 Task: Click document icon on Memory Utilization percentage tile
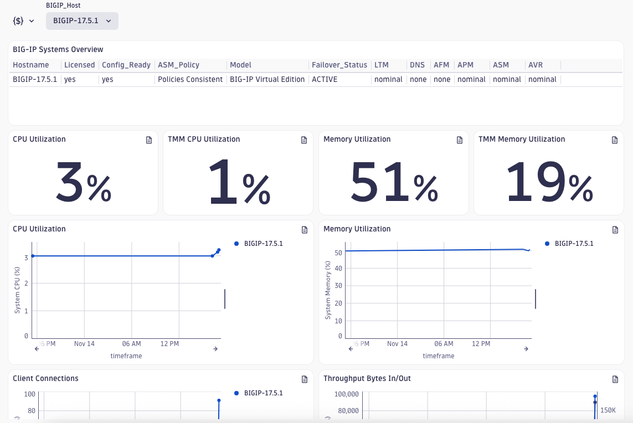coord(460,140)
